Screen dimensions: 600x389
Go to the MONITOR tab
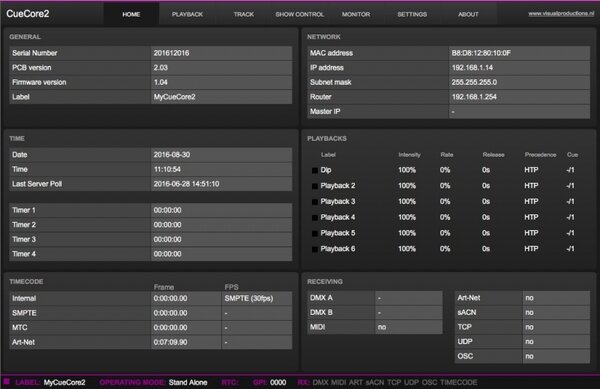coord(356,14)
